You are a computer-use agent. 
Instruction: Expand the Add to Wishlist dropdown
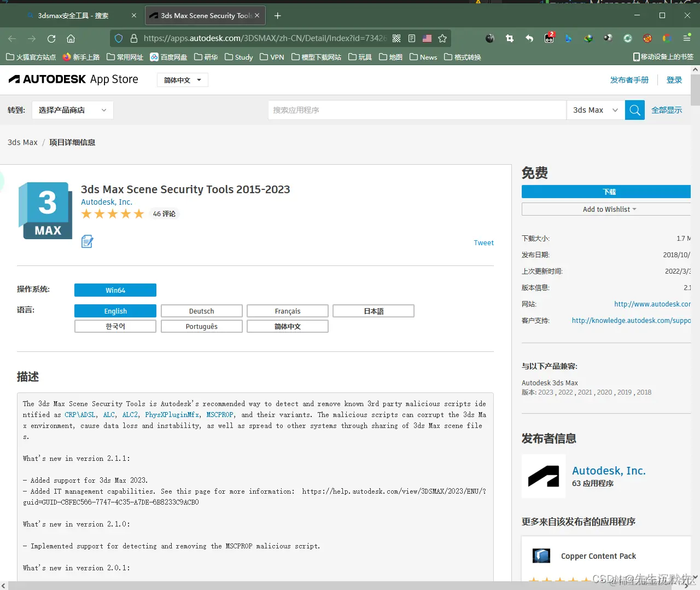(606, 209)
